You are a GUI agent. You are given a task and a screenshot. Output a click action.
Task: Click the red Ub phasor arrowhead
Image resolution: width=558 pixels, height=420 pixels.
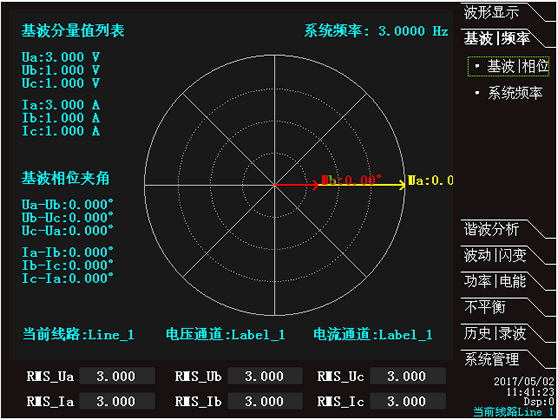(x=315, y=185)
